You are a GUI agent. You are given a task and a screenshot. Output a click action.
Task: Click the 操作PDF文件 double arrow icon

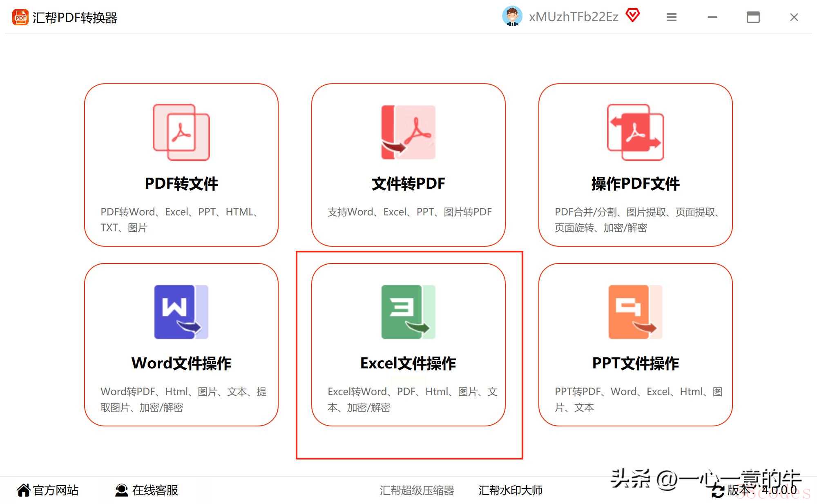tap(635, 132)
